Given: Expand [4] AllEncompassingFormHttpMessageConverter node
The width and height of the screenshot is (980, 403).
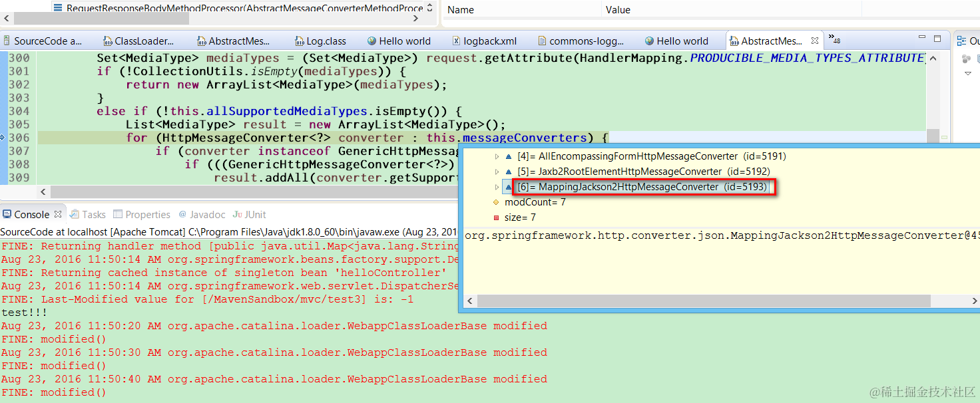Looking at the screenshot, I should (497, 156).
